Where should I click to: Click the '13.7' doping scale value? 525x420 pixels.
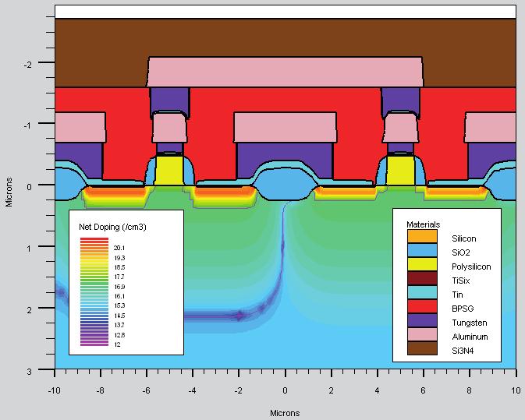[119, 325]
